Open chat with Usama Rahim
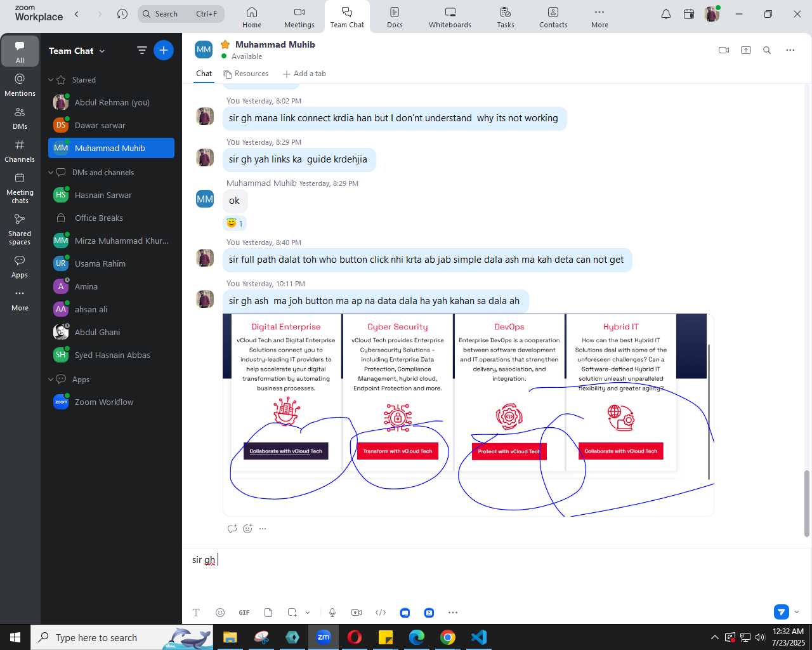Screen dimensions: 812x650 [111, 263]
